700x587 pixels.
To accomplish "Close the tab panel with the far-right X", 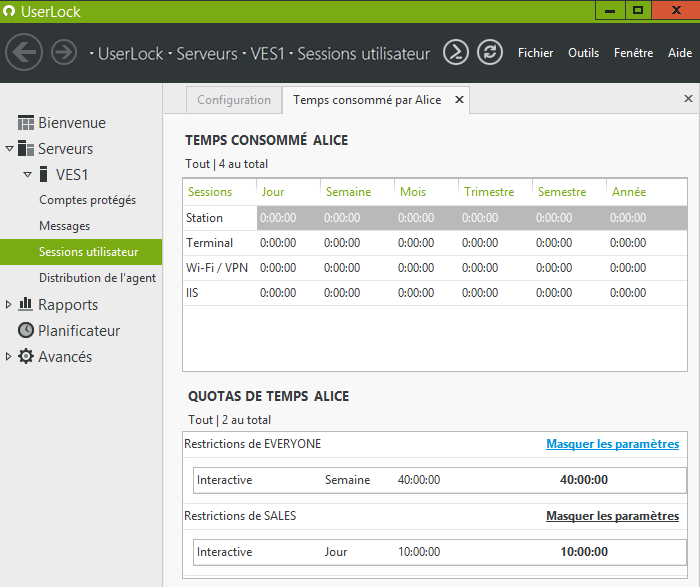I will tap(688, 98).
